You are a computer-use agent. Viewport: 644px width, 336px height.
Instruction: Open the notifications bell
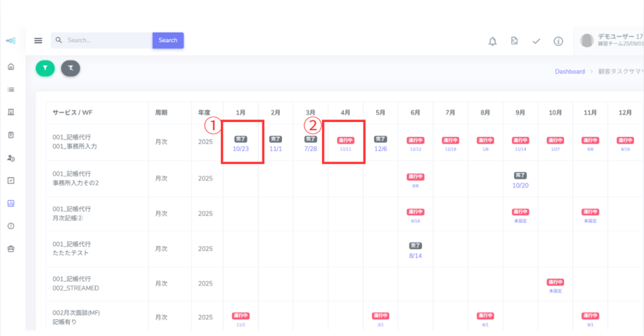(492, 41)
